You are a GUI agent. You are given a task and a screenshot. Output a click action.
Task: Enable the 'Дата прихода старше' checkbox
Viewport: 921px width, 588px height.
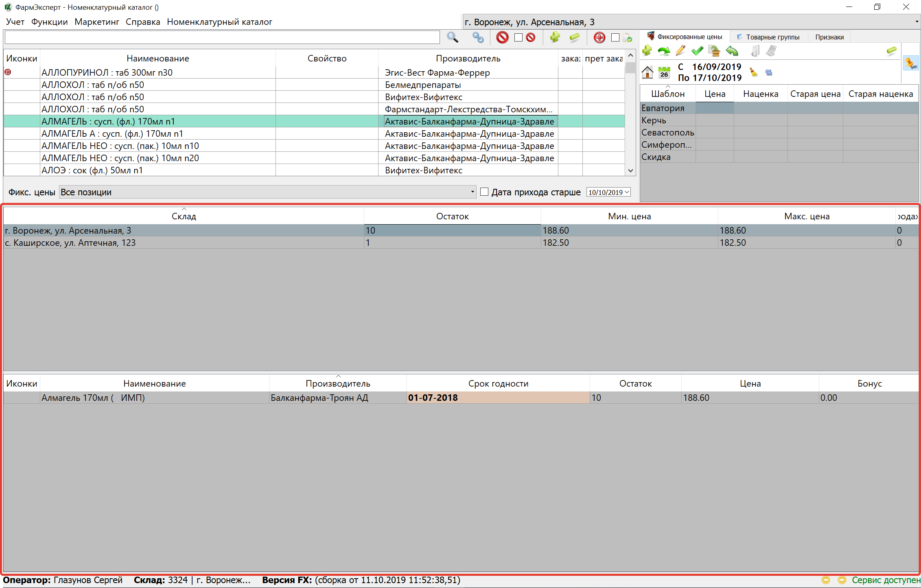tap(484, 192)
